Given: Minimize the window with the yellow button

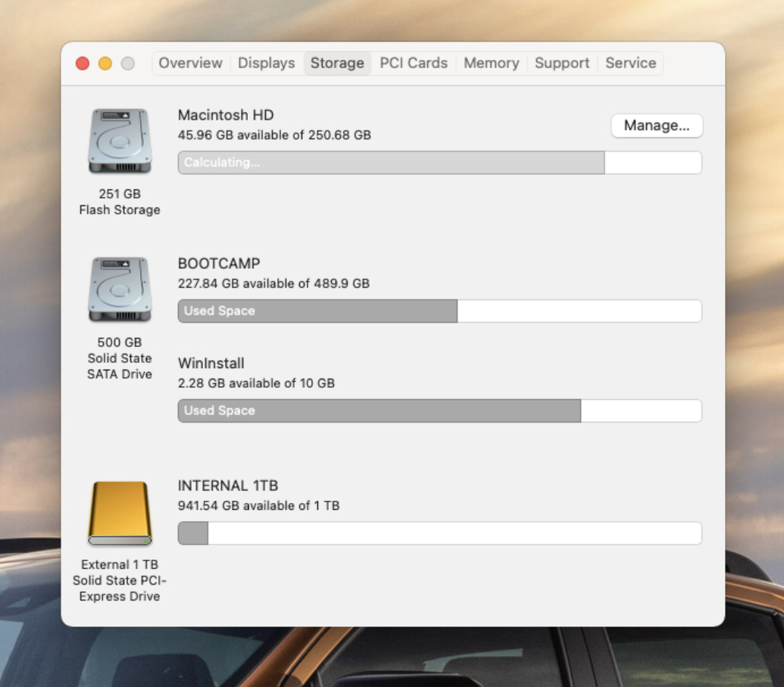Looking at the screenshot, I should (105, 64).
